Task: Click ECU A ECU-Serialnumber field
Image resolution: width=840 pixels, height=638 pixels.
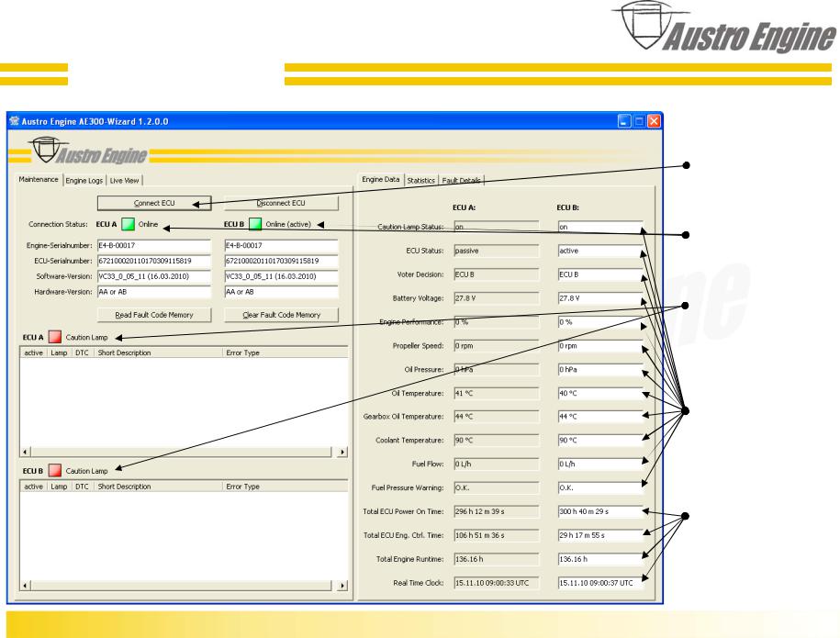Action: point(154,261)
